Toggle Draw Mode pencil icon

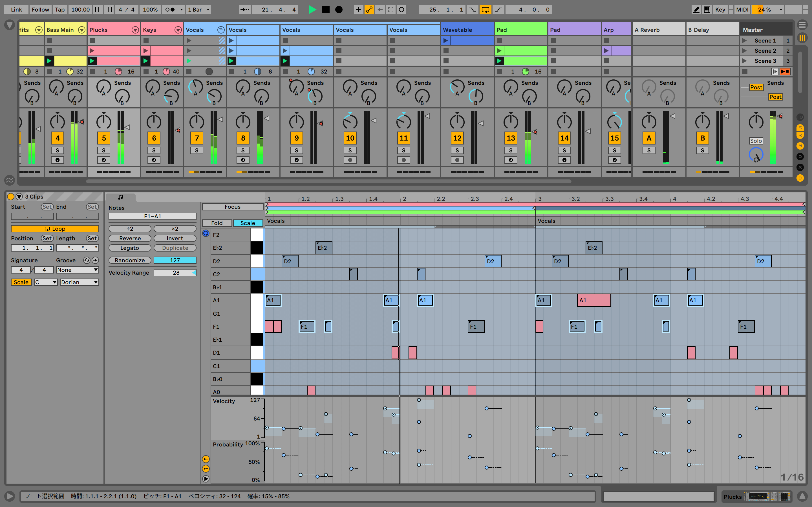pyautogui.click(x=696, y=10)
